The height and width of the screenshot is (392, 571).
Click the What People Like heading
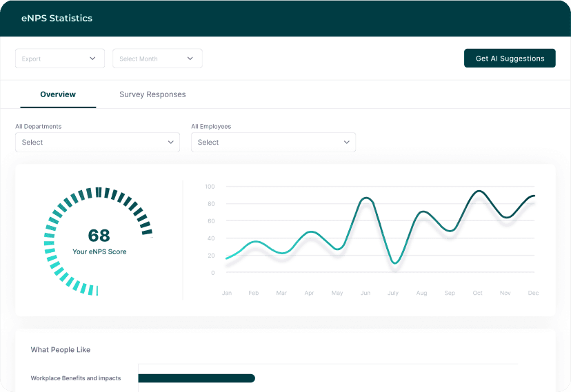(61, 350)
